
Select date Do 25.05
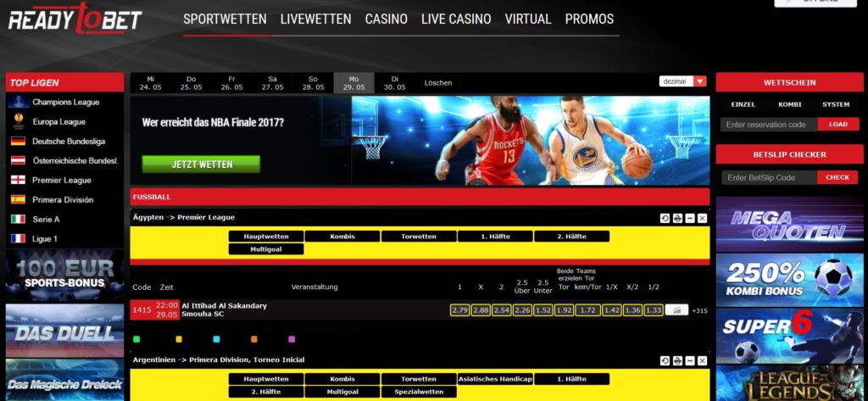point(191,83)
